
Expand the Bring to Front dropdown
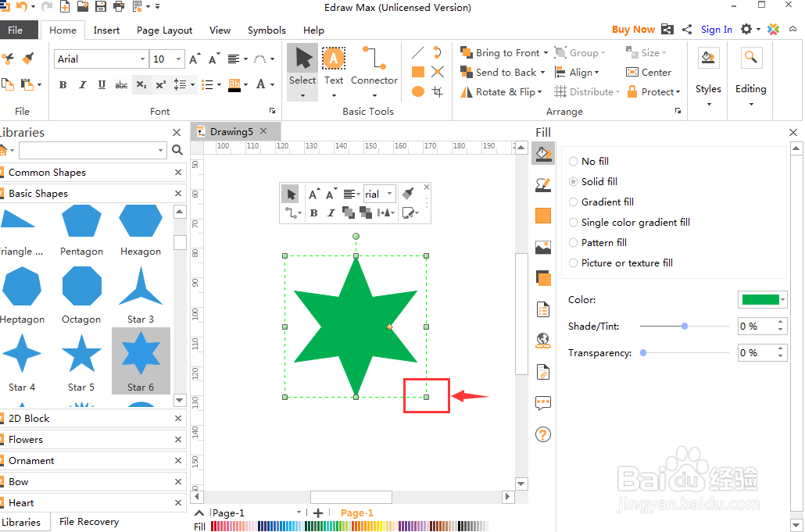[546, 53]
